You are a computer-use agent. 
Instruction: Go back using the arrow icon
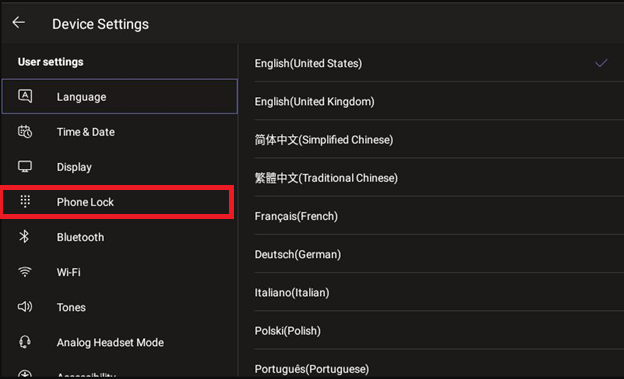coord(19,23)
